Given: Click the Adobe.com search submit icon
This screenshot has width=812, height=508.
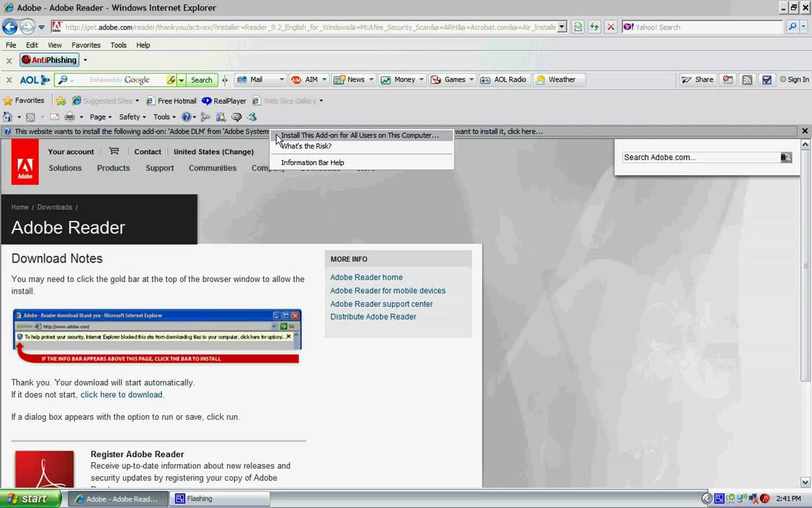Looking at the screenshot, I should click(786, 157).
